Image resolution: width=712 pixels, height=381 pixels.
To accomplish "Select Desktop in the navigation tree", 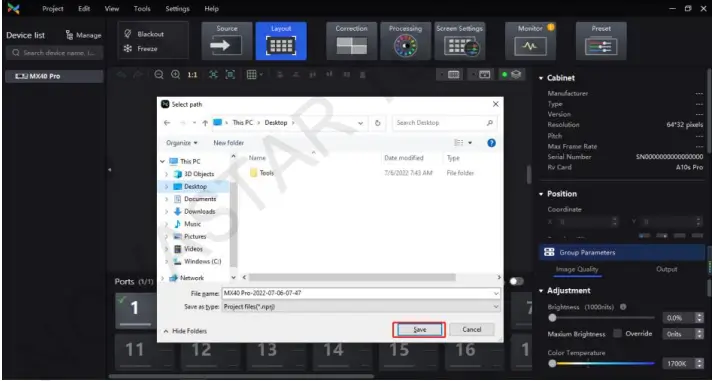I will [x=195, y=187].
